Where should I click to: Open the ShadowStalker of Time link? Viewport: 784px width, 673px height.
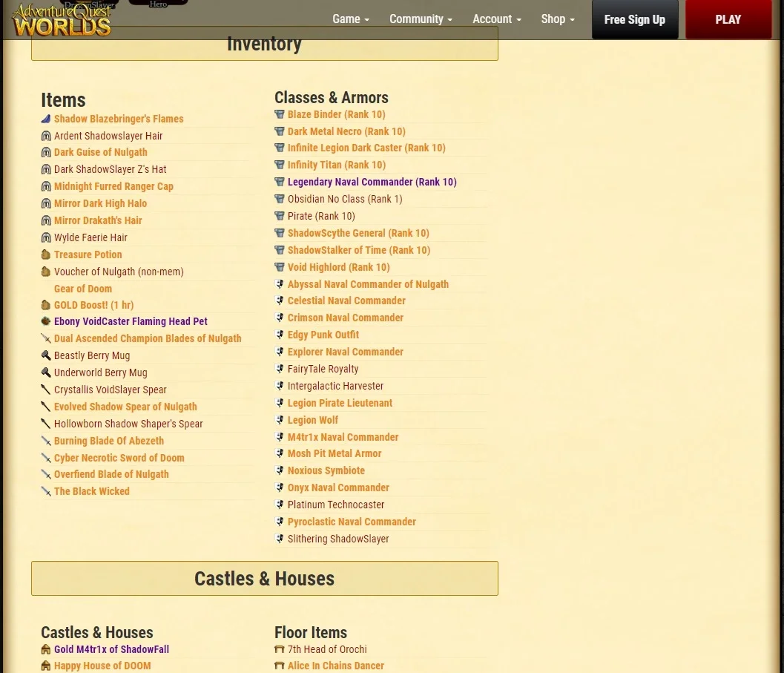(359, 250)
